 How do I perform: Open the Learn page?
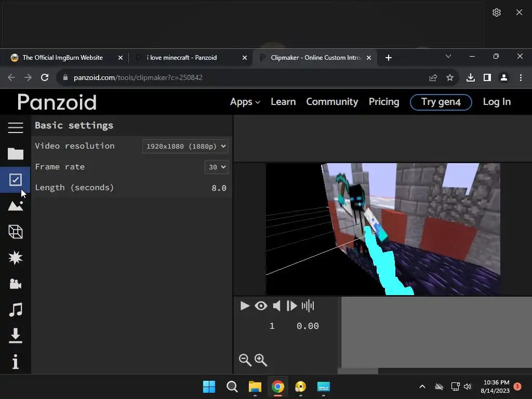[283, 102]
